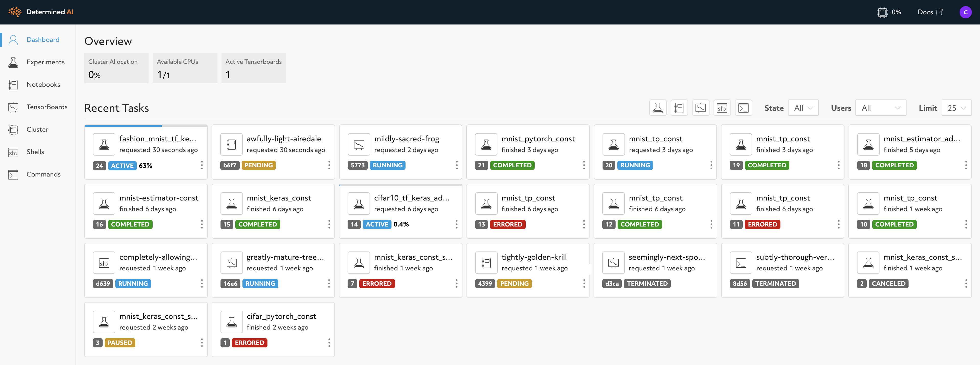This screenshot has width=980, height=365.
Task: Go to Experiments in the sidebar
Action: tap(45, 62)
